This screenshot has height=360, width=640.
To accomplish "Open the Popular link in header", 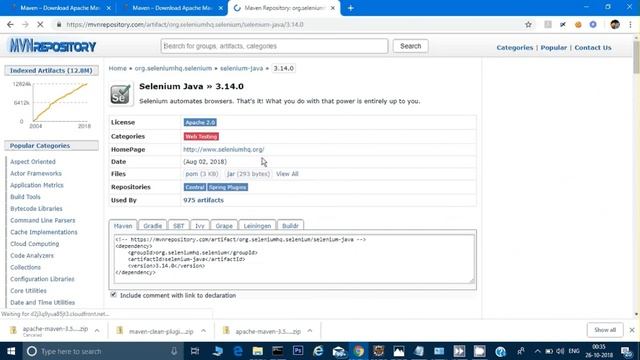I will [553, 47].
